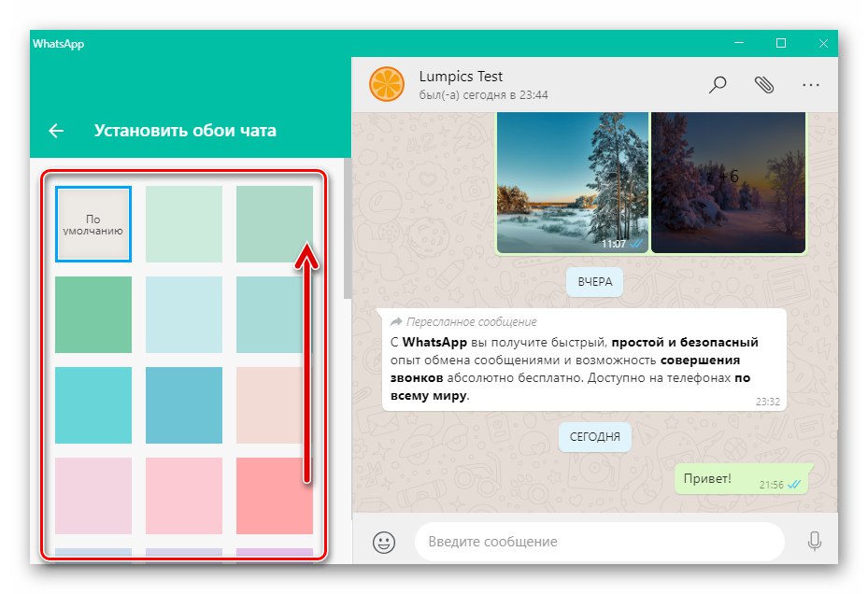Viewport: 868px width, 594px height.
Task: Pick the coral salmon wallpaper swatch
Action: (275, 496)
